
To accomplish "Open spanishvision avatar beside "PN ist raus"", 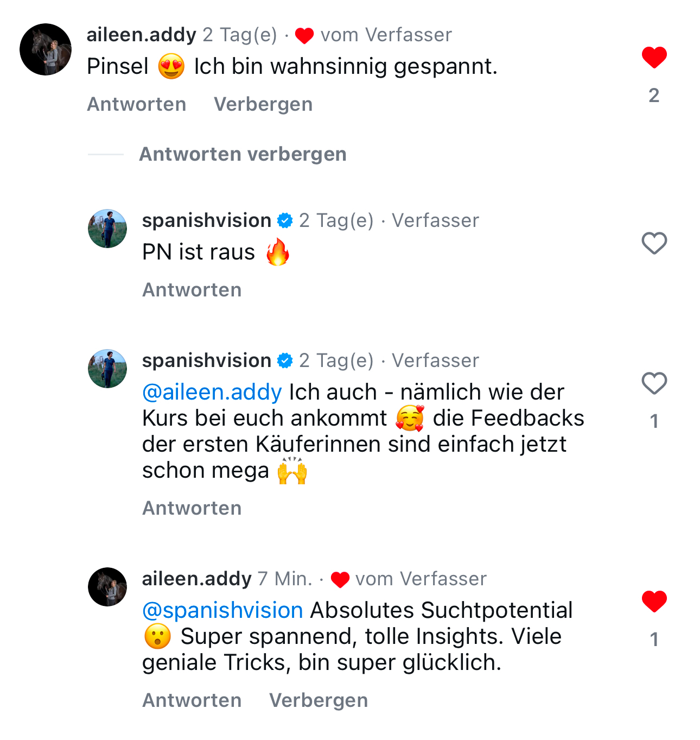I will click(x=107, y=229).
